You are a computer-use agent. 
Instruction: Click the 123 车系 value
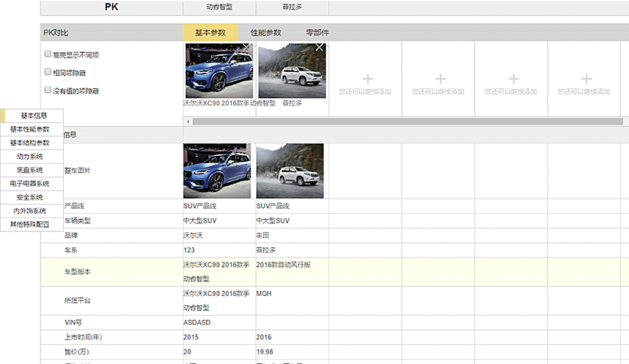[189, 250]
